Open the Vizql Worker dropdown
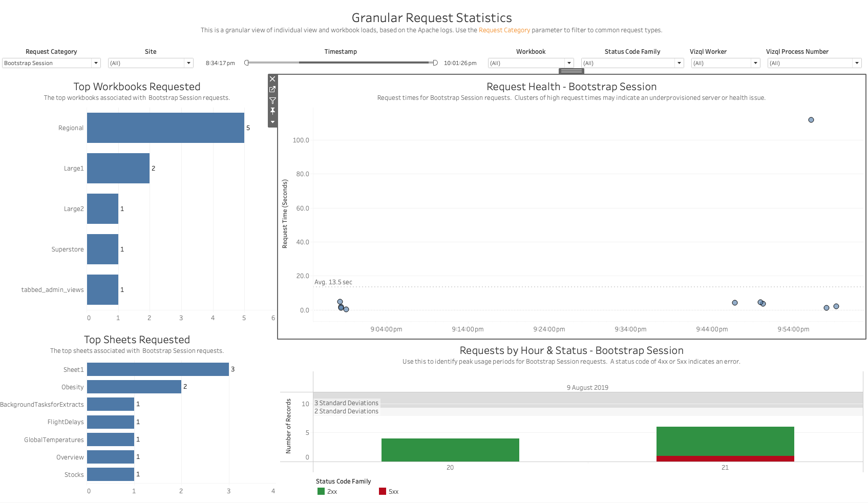 [755, 63]
